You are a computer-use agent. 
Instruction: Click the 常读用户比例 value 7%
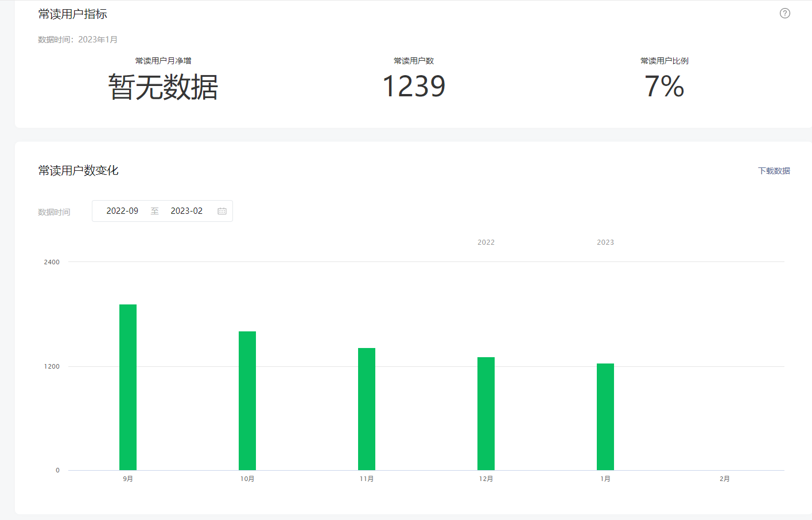click(x=665, y=87)
